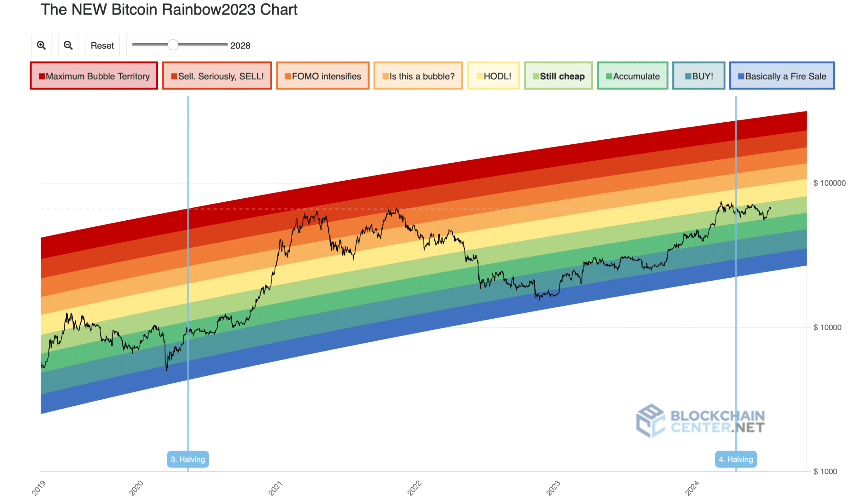This screenshot has width=868, height=504.
Task: Toggle the HODL! legend item
Action: [x=494, y=76]
